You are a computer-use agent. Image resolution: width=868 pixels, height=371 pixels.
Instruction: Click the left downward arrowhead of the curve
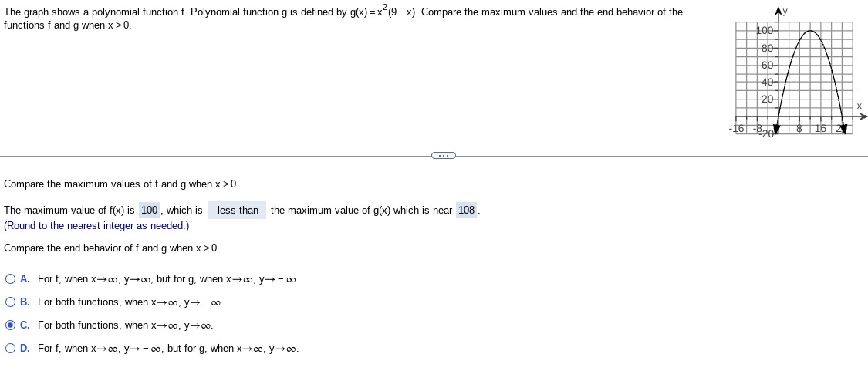coord(777,129)
